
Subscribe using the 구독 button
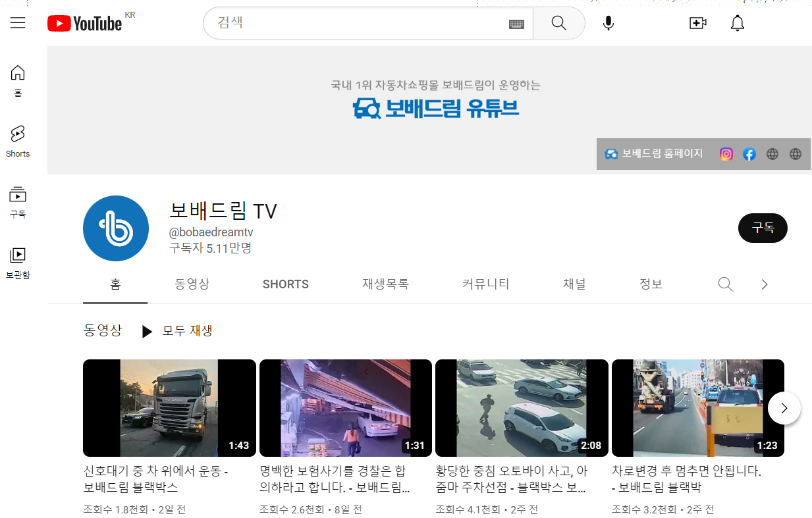point(763,228)
